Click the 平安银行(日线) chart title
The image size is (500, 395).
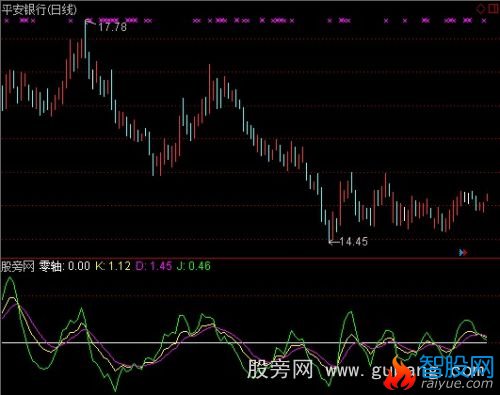(39, 9)
